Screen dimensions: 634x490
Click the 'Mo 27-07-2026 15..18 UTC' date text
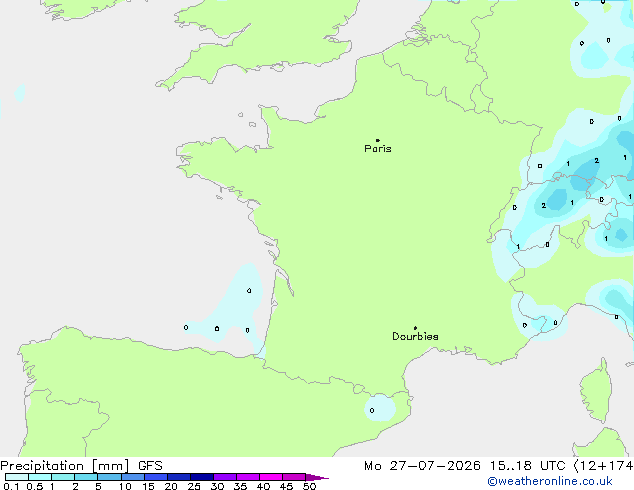(465, 466)
